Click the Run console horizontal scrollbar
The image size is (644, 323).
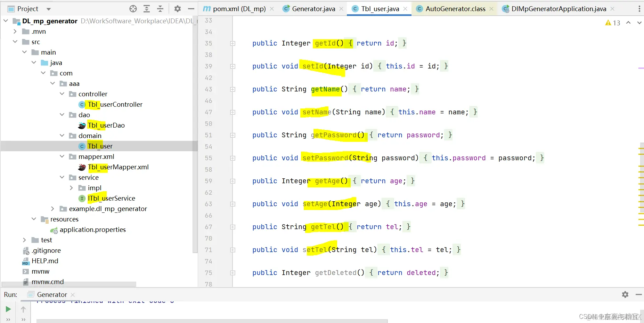[x=212, y=321]
